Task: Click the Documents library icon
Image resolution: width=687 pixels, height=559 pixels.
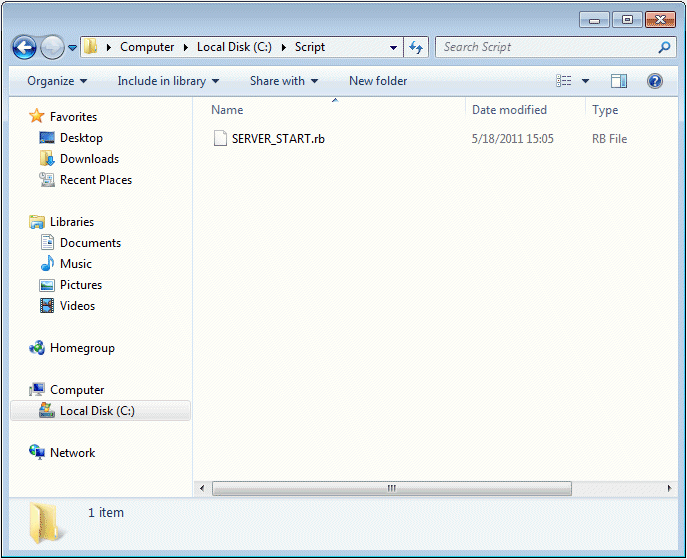Action: click(x=47, y=242)
